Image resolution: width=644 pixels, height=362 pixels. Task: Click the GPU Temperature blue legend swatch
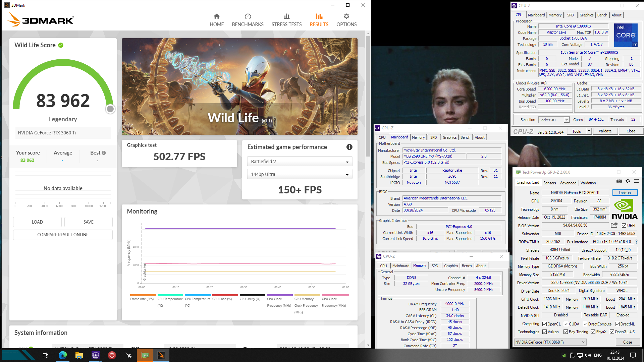click(x=198, y=295)
